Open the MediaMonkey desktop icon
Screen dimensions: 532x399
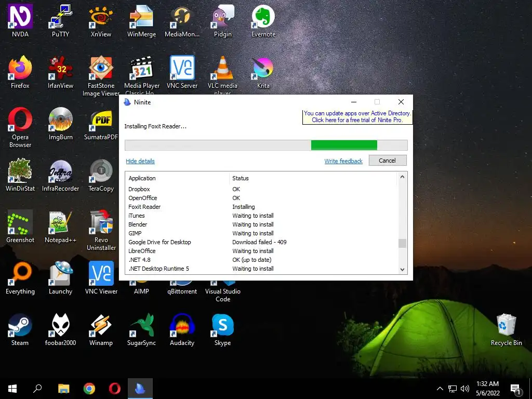point(182,20)
